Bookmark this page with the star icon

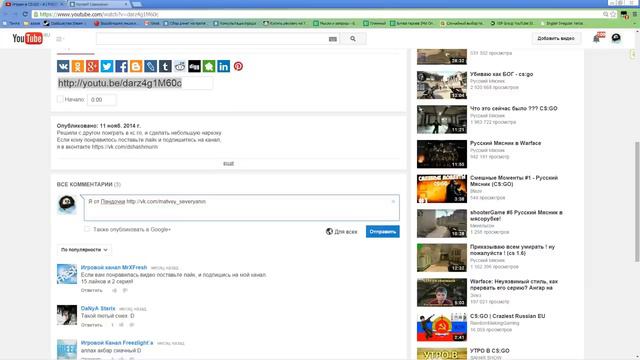point(613,14)
